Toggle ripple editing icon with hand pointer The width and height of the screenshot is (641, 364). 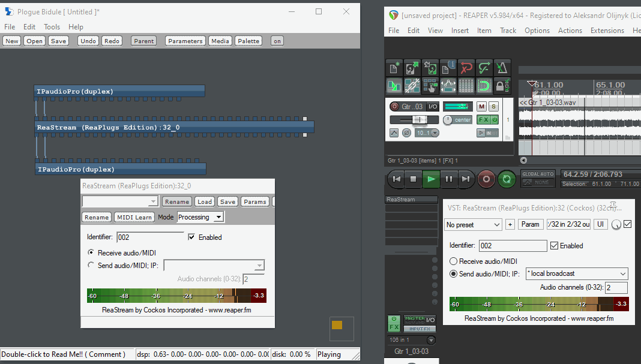430,86
